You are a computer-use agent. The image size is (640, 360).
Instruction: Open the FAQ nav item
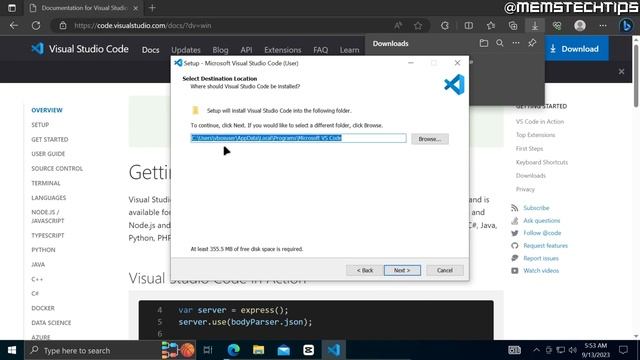click(320, 50)
